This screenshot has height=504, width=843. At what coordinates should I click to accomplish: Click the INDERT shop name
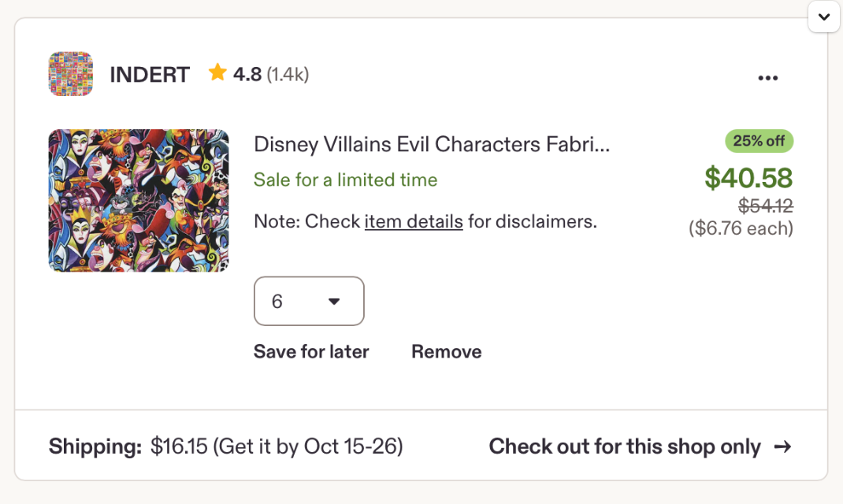tap(150, 75)
